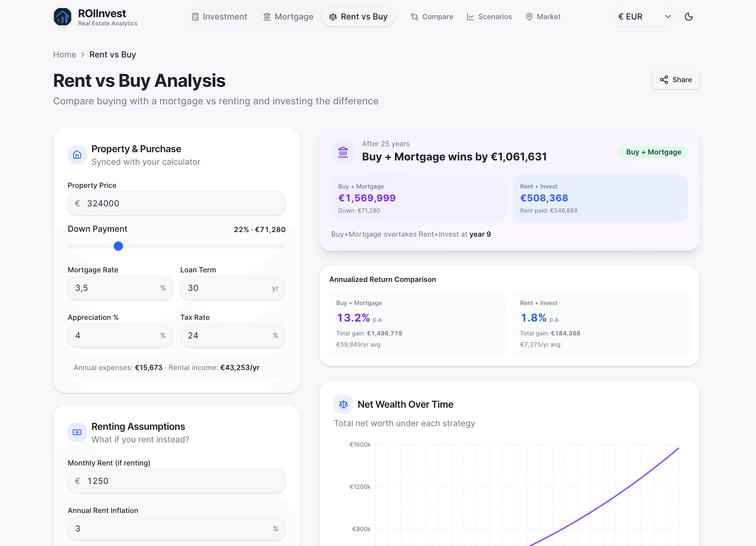Click the calculator icon next to Investment

[x=195, y=17]
